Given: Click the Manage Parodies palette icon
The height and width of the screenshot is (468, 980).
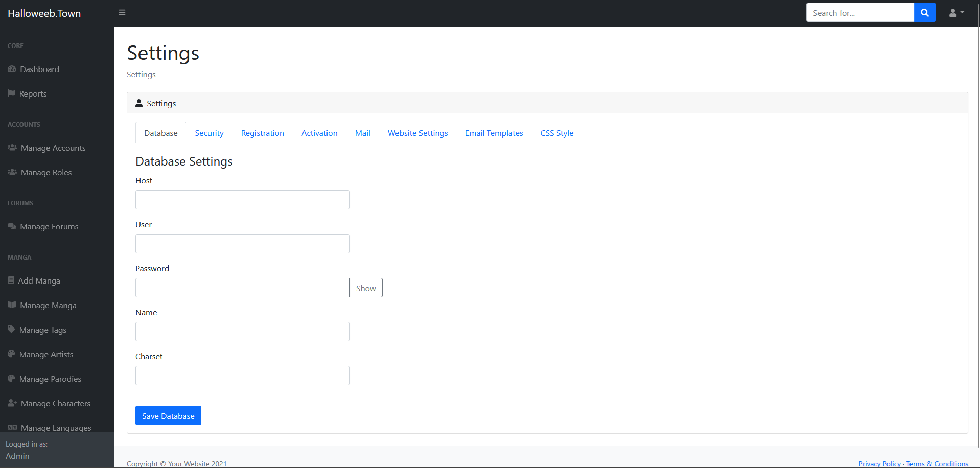Looking at the screenshot, I should coord(11,379).
